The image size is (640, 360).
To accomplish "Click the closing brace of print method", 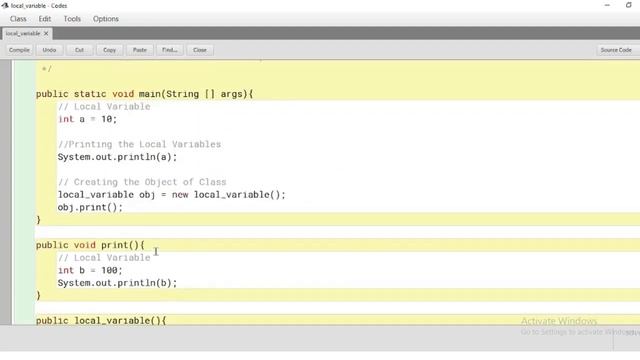I will [x=38, y=296].
